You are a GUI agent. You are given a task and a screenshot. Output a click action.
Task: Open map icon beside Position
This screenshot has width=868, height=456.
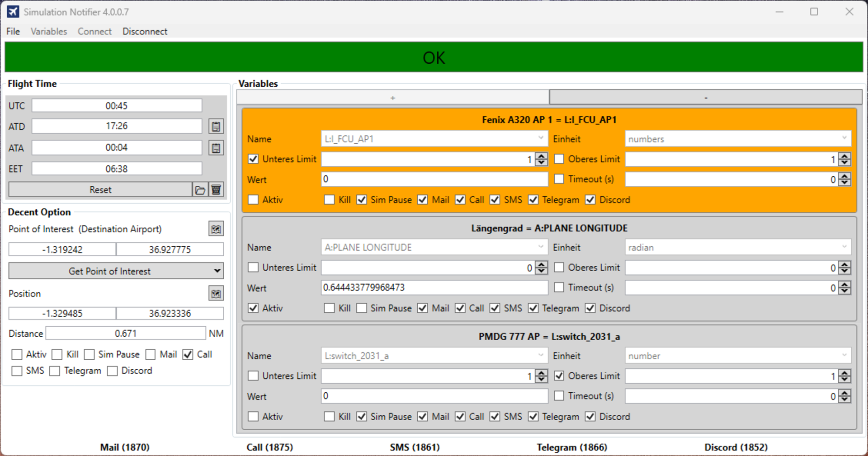[x=216, y=294]
